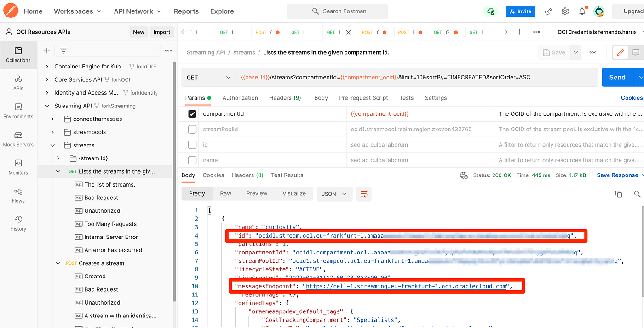The image size is (644, 328).
Task: Open the request more actions three-dots
Action: pos(593,52)
